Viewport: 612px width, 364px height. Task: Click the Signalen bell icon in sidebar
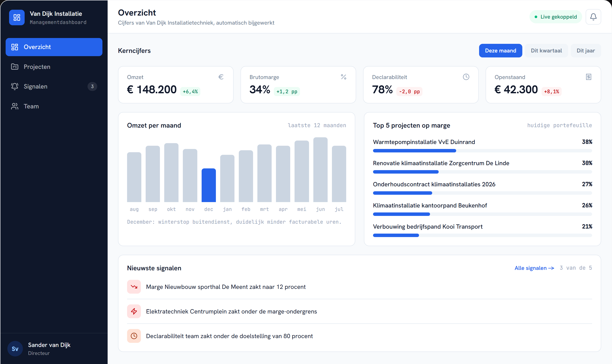coord(15,86)
